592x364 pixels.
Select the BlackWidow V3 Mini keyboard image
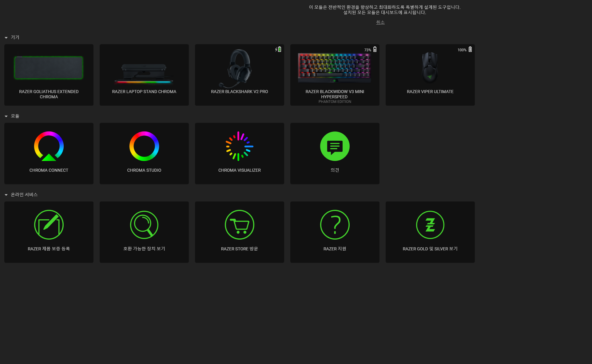335,68
